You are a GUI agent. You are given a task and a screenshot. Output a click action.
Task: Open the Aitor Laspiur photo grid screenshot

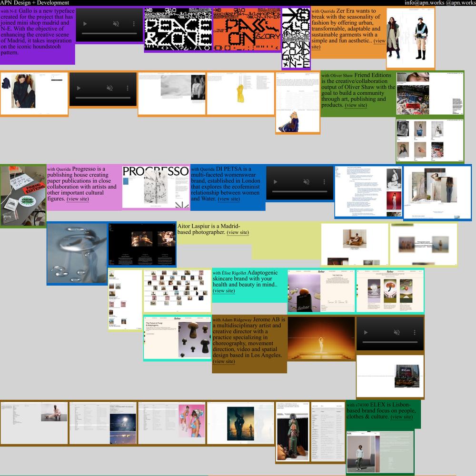point(177,291)
